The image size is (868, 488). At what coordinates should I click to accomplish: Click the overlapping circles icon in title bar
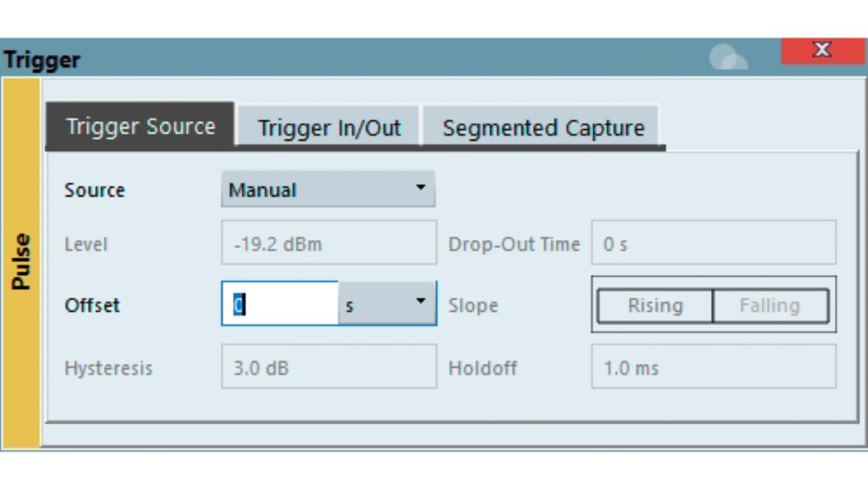(727, 57)
